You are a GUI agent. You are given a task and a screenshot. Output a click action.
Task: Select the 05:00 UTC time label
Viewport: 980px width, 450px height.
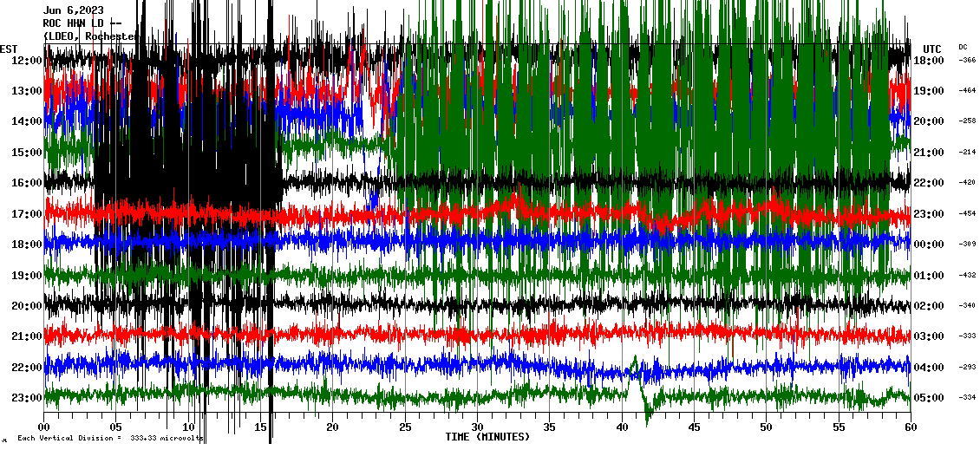point(934,398)
